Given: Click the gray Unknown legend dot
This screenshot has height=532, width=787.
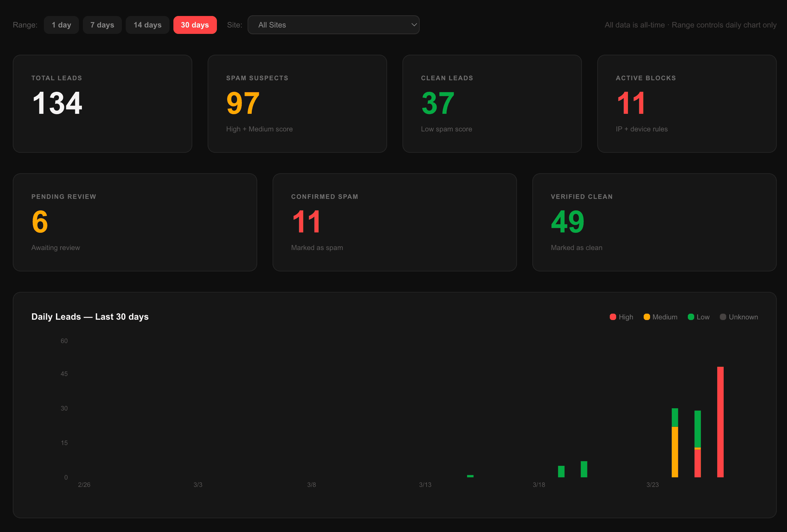Looking at the screenshot, I should tap(723, 317).
